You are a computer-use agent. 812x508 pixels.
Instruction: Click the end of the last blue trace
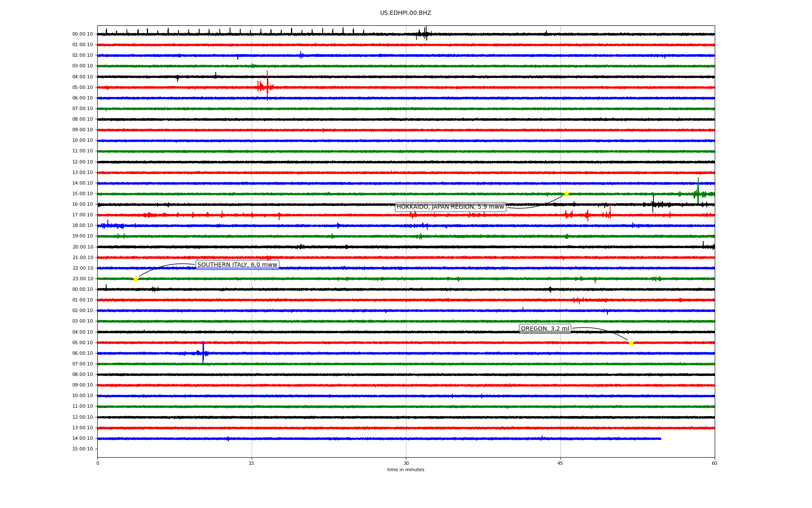pos(660,439)
